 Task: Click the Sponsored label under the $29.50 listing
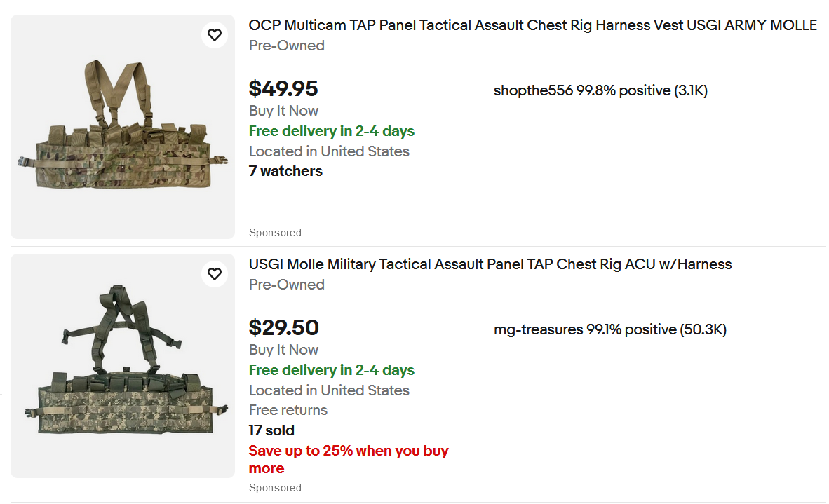tap(275, 488)
